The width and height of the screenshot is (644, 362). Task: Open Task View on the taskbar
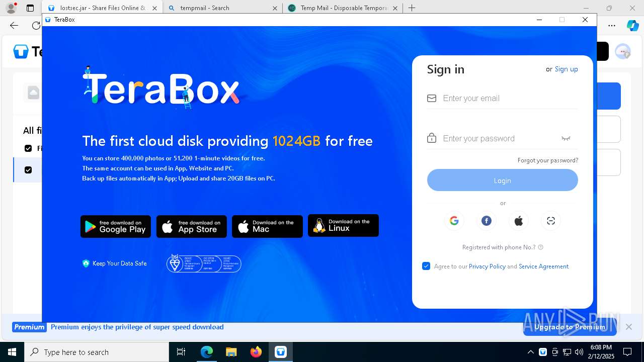[181, 352]
